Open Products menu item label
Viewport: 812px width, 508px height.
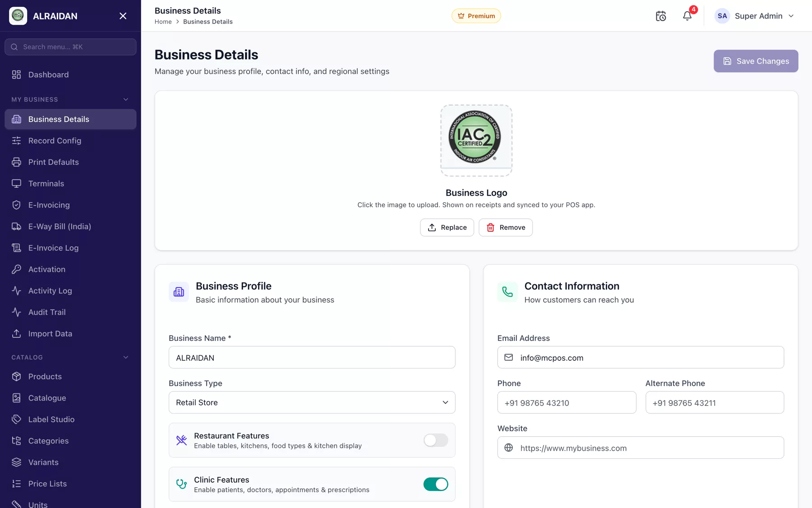point(45,377)
